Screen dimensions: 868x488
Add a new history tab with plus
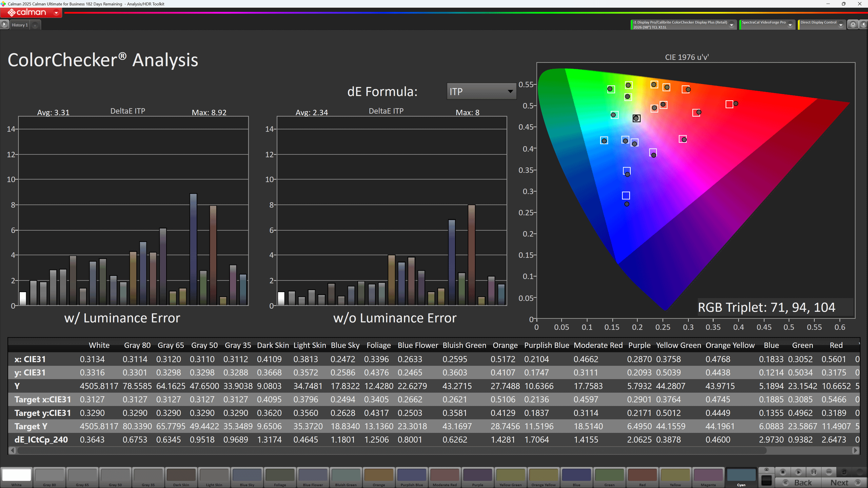[35, 25]
